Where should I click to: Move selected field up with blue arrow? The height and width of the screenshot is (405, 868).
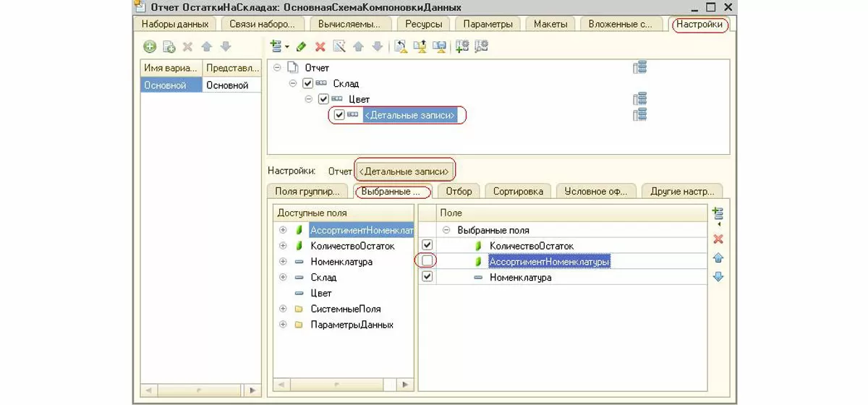point(718,258)
